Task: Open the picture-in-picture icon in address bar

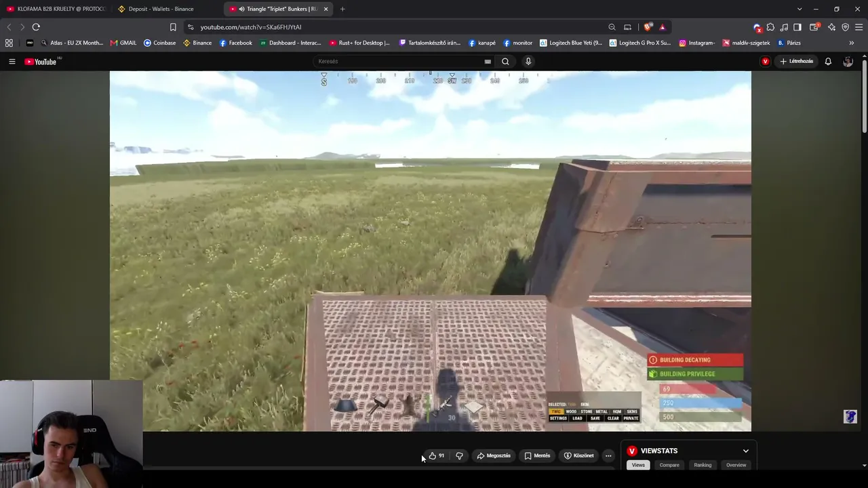Action: (627, 27)
